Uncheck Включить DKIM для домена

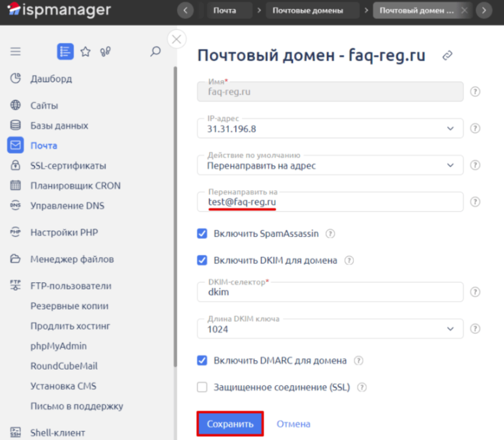(x=202, y=260)
